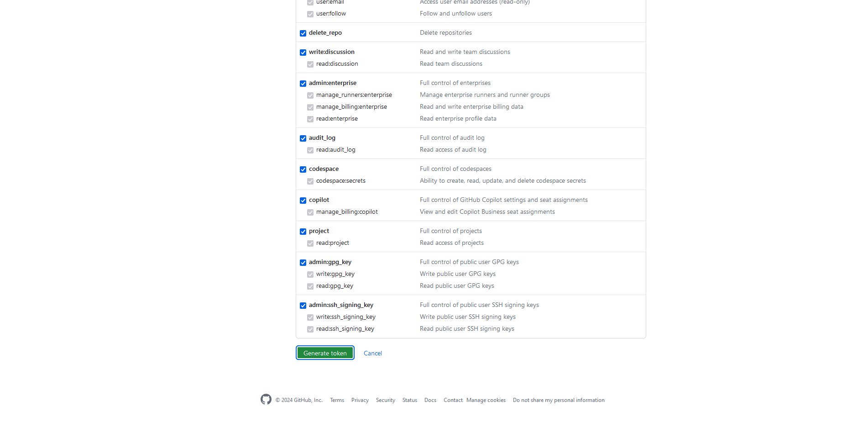Toggle the codespace scope checkbox
This screenshot has height=423, width=868.
pos(303,169)
